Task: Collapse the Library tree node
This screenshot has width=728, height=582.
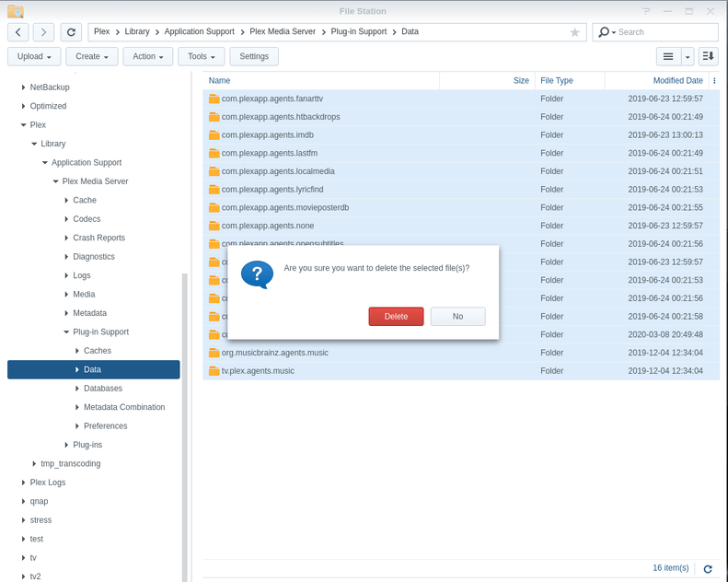Action: 34,144
